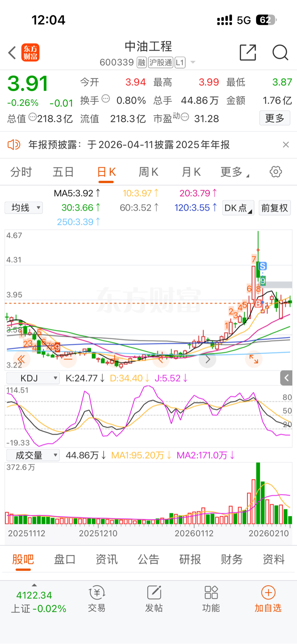Switch to the 月K chart tab
This screenshot has height=644, width=297.
pyautogui.click(x=191, y=172)
